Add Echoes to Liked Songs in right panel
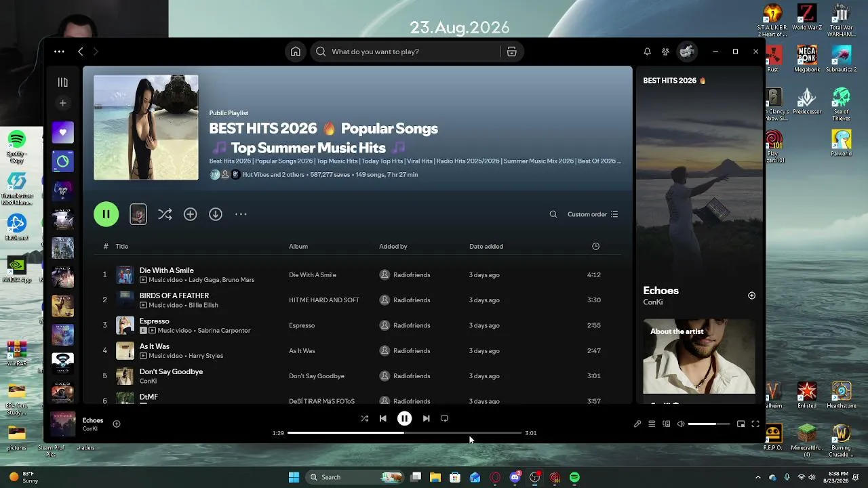The width and height of the screenshot is (868, 488). [x=751, y=296]
